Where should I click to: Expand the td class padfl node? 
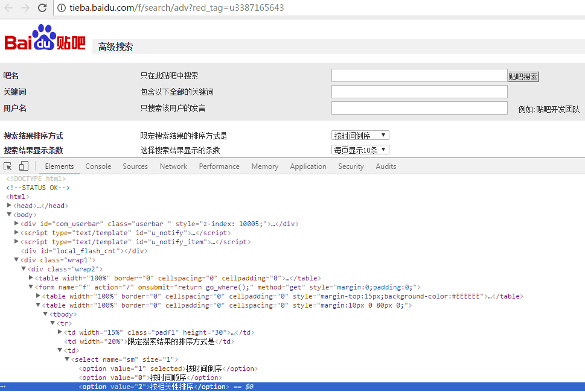coord(60,332)
